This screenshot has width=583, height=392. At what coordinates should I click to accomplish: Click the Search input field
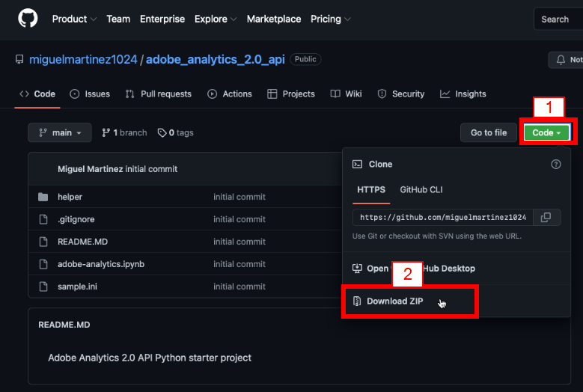(x=558, y=19)
